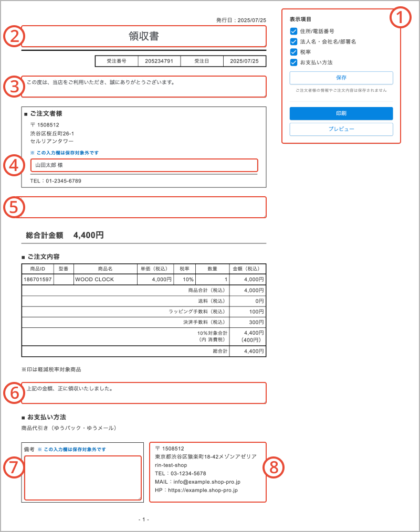420x532 pixels.
Task: Click the red circled number 6 marker
Action: pyautogui.click(x=14, y=392)
